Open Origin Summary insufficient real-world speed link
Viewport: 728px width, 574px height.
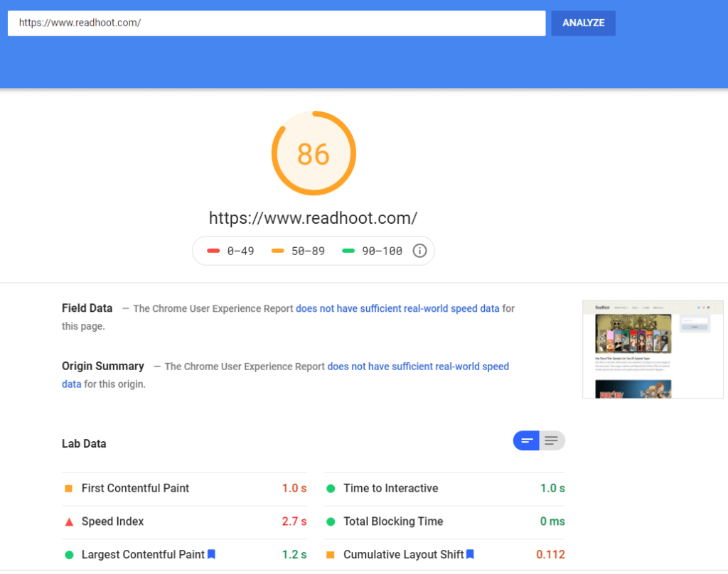point(286,375)
